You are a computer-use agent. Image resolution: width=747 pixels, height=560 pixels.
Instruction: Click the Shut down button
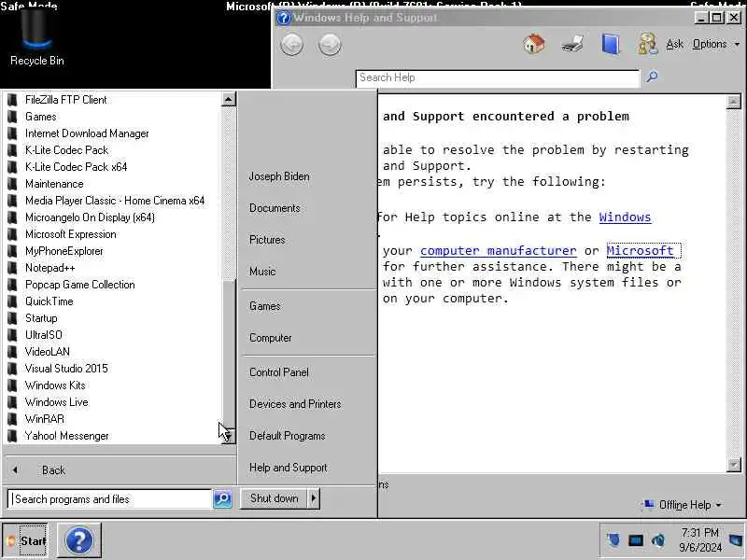tap(274, 498)
